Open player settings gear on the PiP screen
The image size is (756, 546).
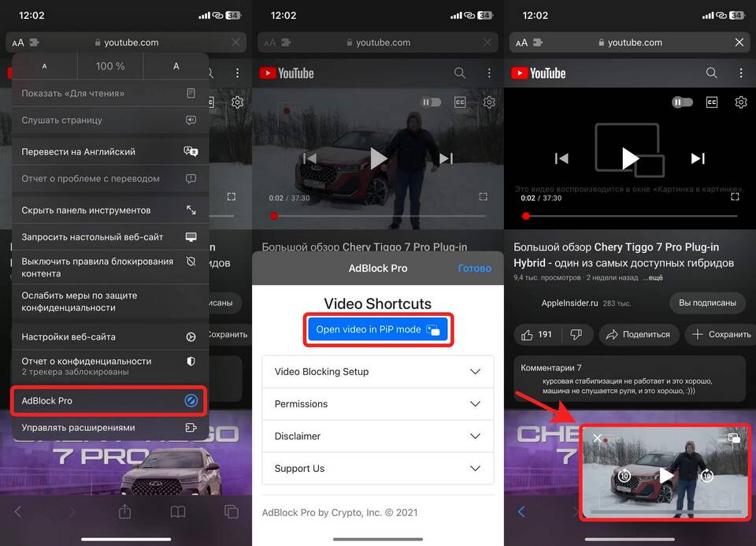[x=741, y=102]
